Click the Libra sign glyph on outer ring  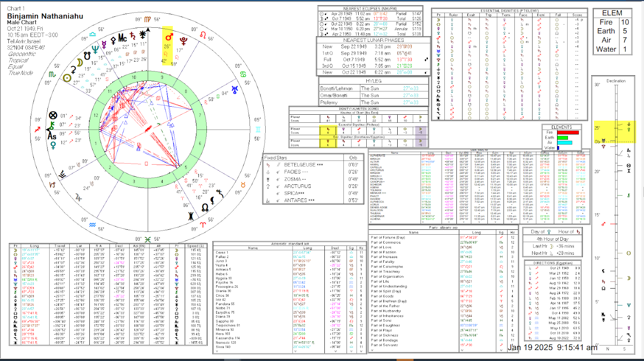93,34
